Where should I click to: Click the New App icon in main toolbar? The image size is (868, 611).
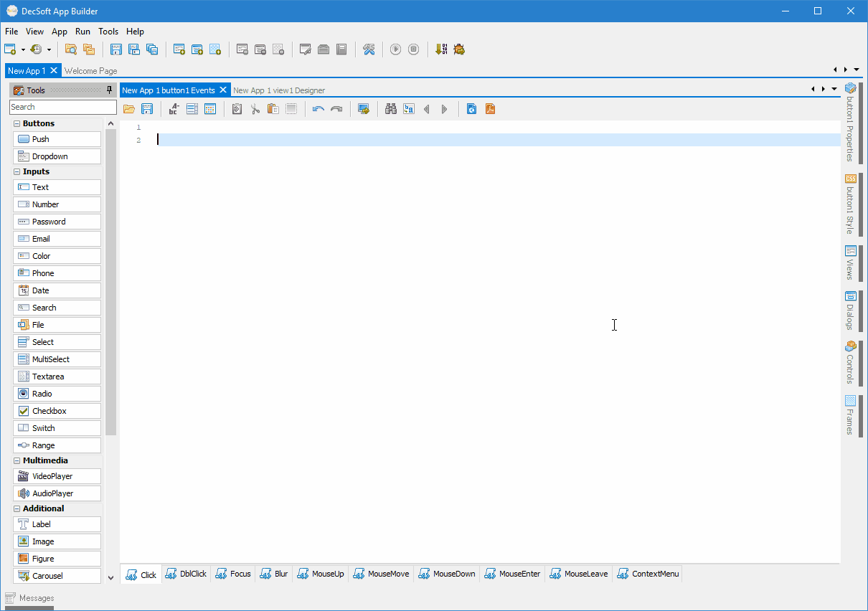pyautogui.click(x=10, y=49)
